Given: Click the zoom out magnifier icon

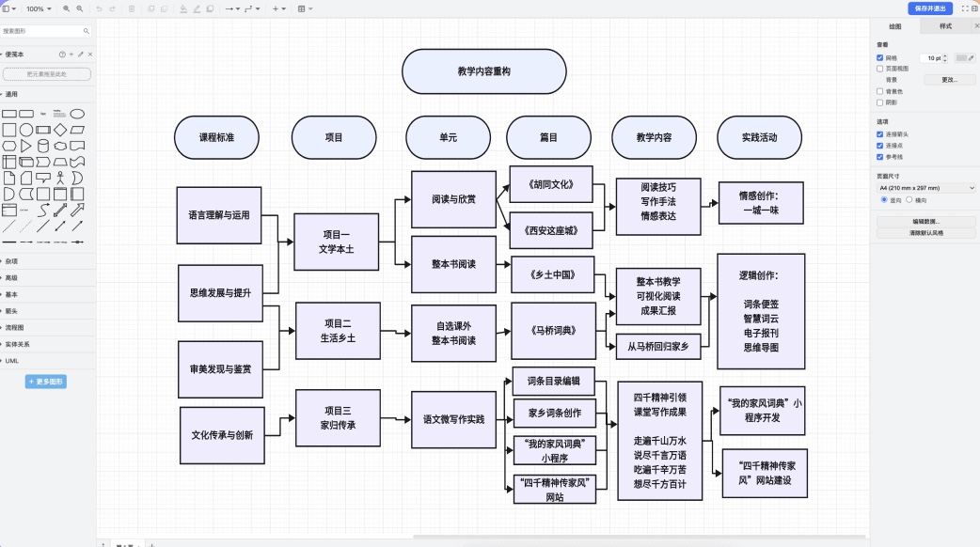Looking at the screenshot, I should click(x=79, y=8).
